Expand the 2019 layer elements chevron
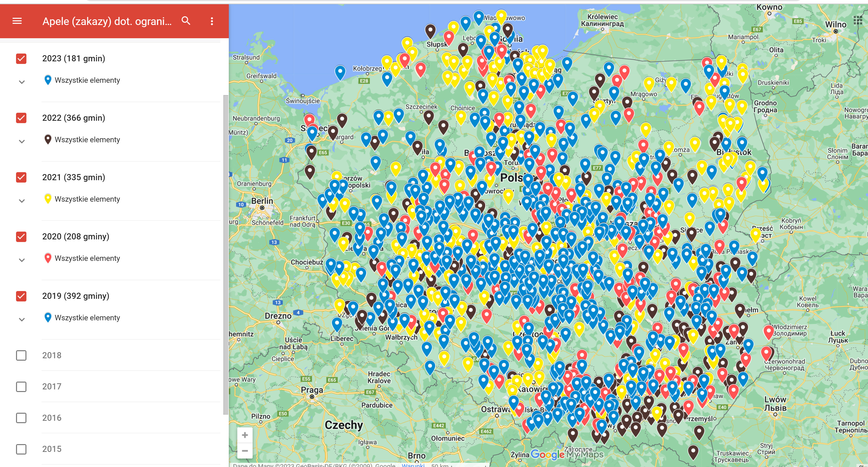 [x=22, y=319]
